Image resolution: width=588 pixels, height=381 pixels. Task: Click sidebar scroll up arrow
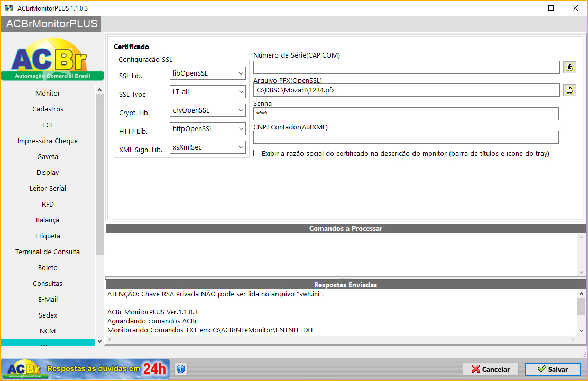coord(99,90)
